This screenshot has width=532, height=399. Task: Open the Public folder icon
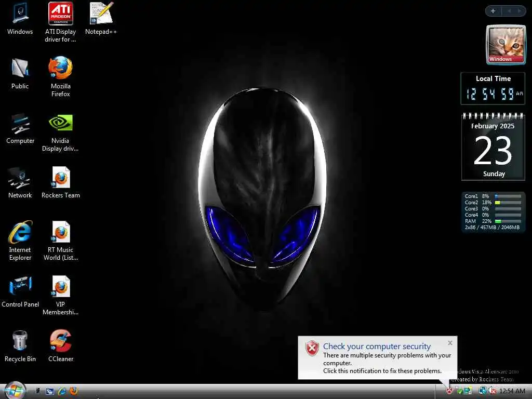point(20,74)
